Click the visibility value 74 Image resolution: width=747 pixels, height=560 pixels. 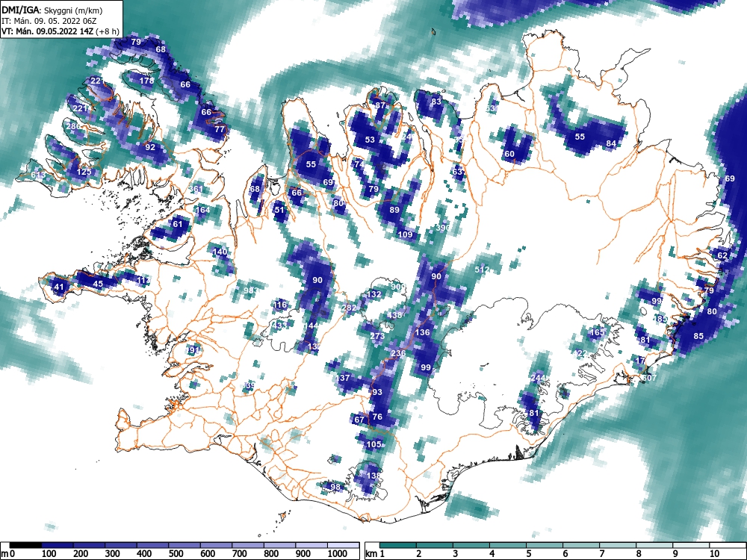click(359, 164)
